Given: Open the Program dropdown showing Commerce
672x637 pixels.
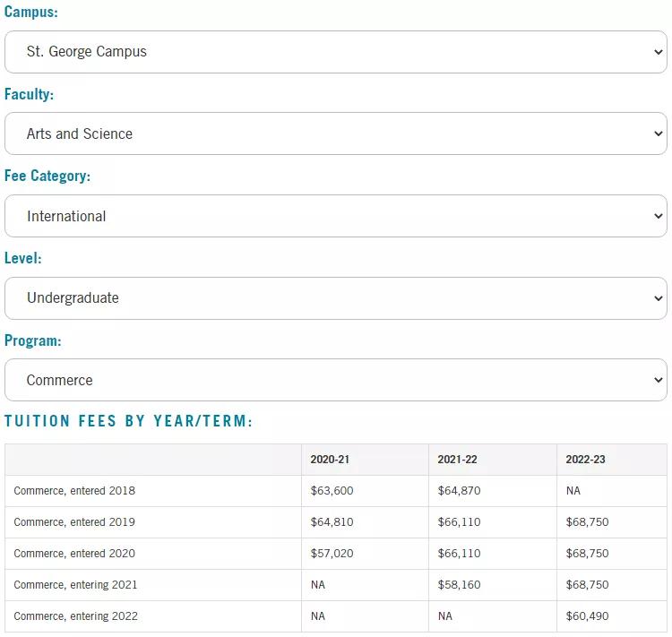Looking at the screenshot, I should click(335, 380).
